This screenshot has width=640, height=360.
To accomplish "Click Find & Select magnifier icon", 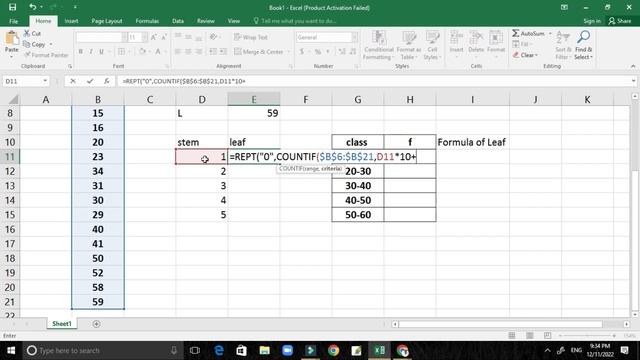I will pos(583,37).
